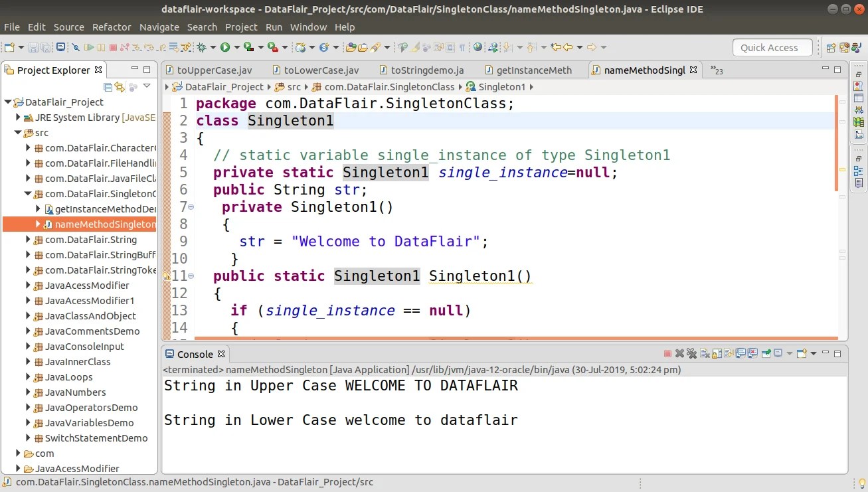868x492 pixels.
Task: Click the Run External Tools icon
Action: pyautogui.click(x=272, y=47)
